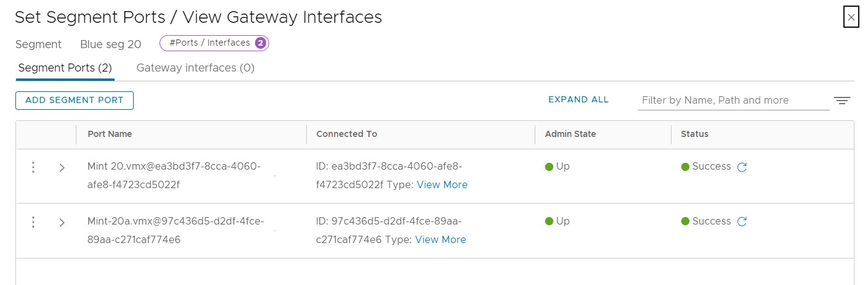Refresh status of Mint-20a.vmx port
The width and height of the screenshot is (868, 285).
tap(742, 222)
